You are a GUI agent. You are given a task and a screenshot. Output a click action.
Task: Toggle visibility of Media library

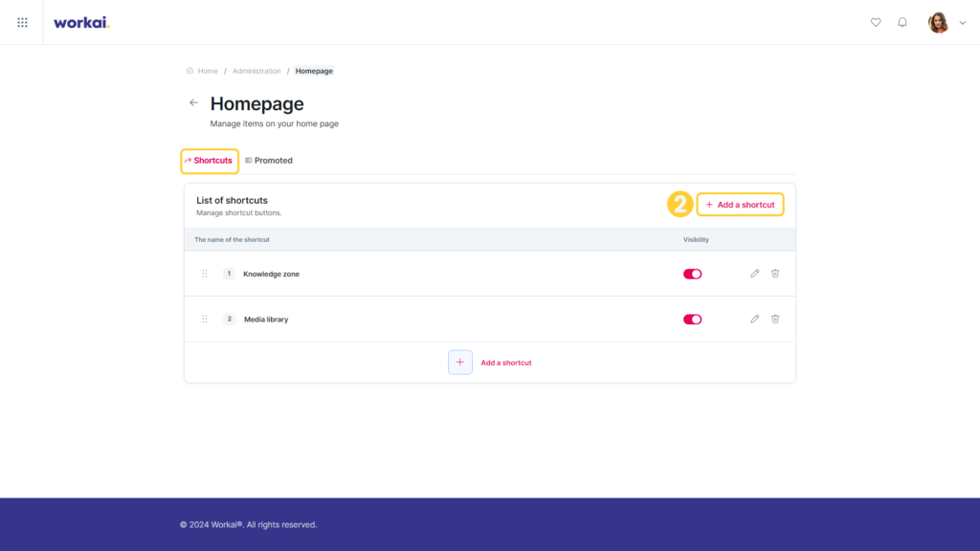[x=693, y=320]
